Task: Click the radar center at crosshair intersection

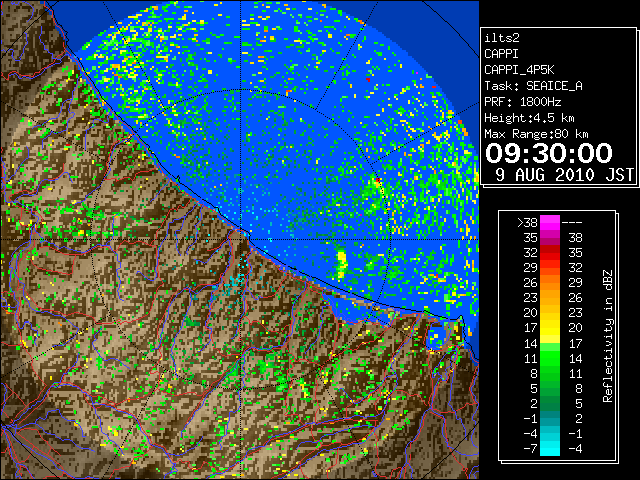Action: click(241, 239)
